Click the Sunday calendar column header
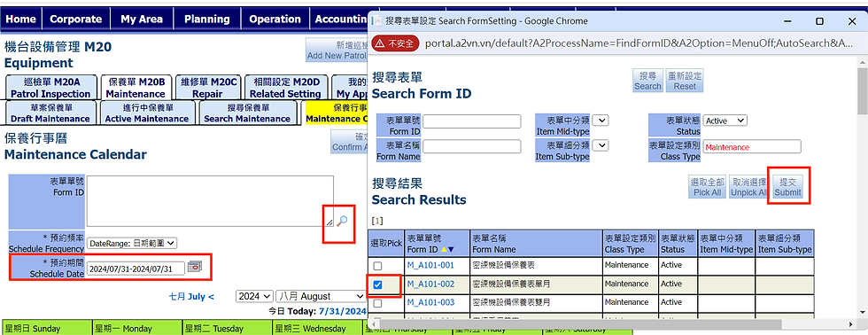Image resolution: width=868 pixels, height=335 pixels. point(46,328)
